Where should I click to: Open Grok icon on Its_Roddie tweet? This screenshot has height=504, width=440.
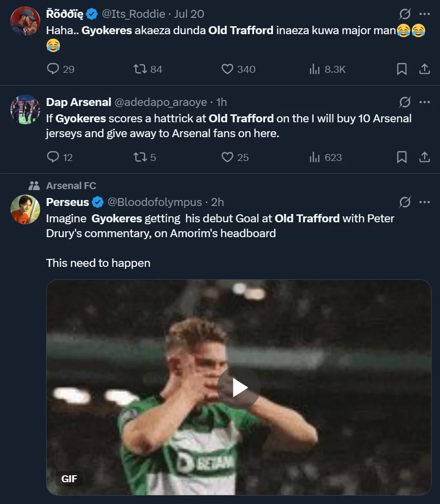tap(405, 14)
